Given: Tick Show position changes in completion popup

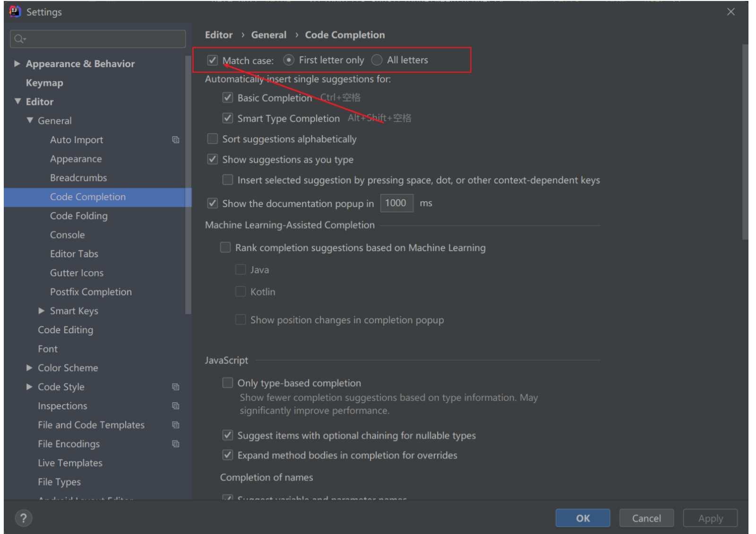Looking at the screenshot, I should (x=241, y=320).
